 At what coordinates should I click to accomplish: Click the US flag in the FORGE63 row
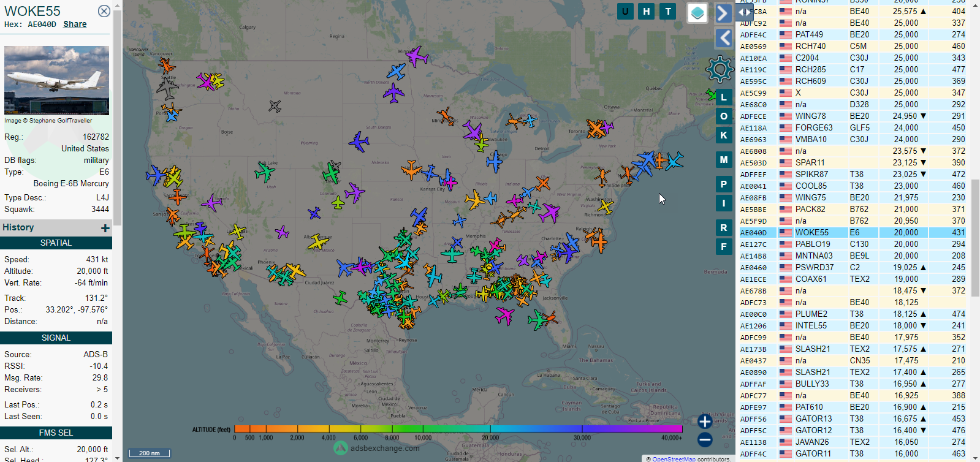tap(785, 128)
